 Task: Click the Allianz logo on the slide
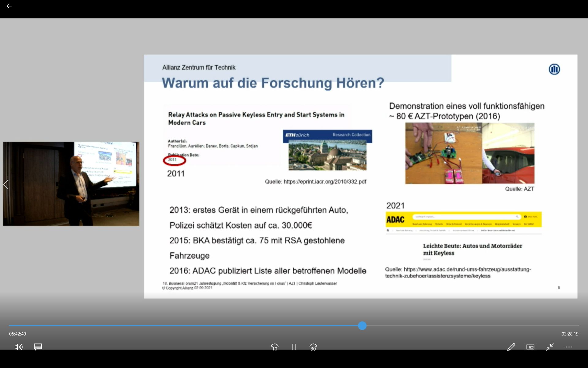click(x=554, y=69)
